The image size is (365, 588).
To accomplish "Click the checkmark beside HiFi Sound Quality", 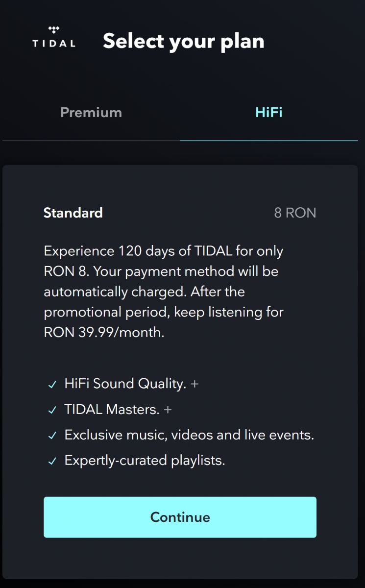I will (x=52, y=385).
